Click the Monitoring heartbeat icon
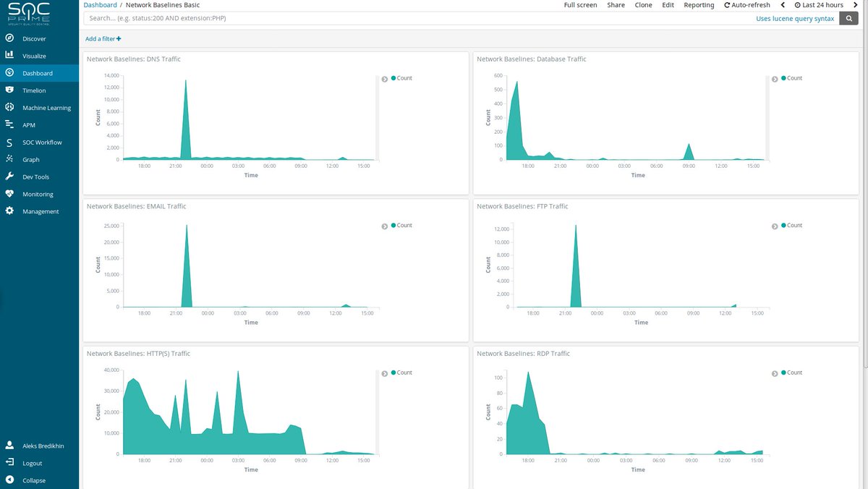The width and height of the screenshot is (868, 489). pyautogui.click(x=9, y=194)
